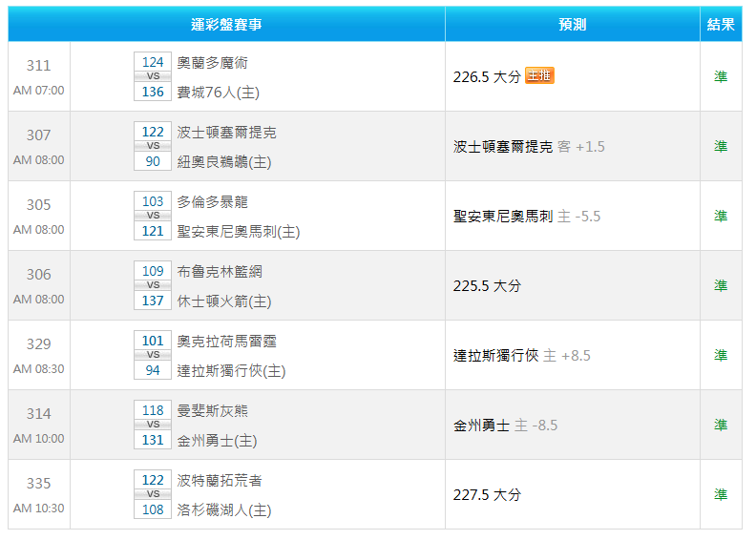The height and width of the screenshot is (540, 756).
Task: Select game number 305
Action: pyautogui.click(x=39, y=205)
